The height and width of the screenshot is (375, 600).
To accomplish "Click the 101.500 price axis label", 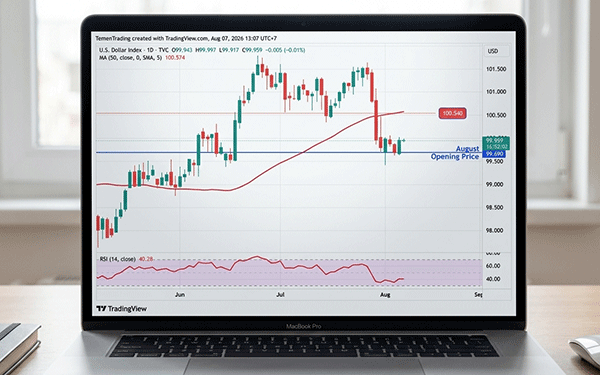I will pos(496,69).
